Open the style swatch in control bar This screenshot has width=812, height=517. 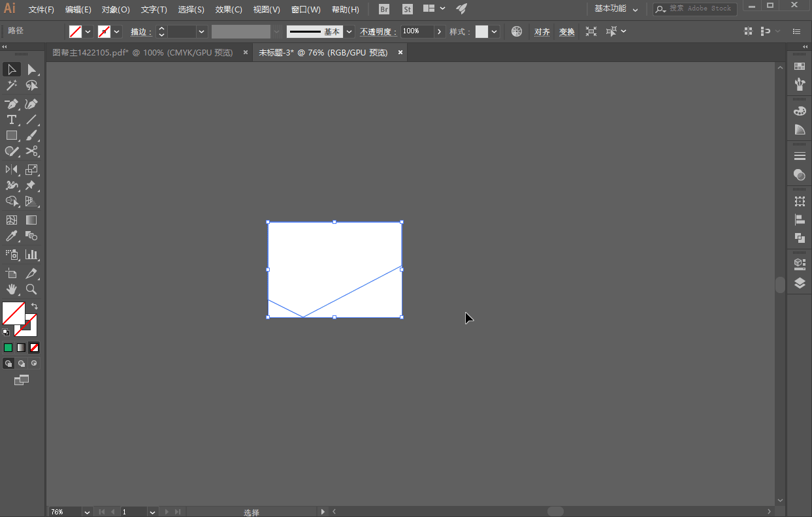point(481,31)
